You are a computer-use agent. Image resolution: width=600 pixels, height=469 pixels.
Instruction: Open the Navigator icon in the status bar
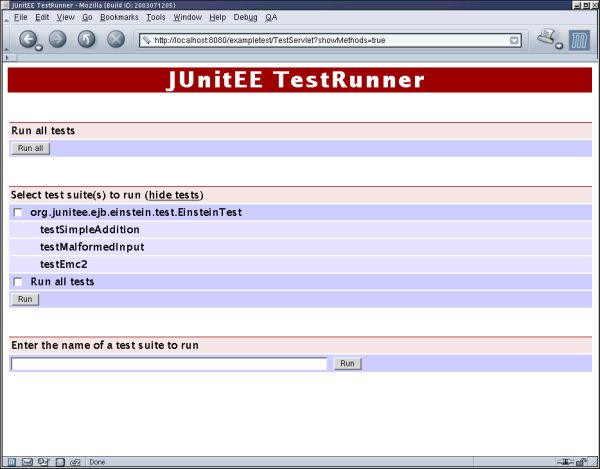[12, 462]
